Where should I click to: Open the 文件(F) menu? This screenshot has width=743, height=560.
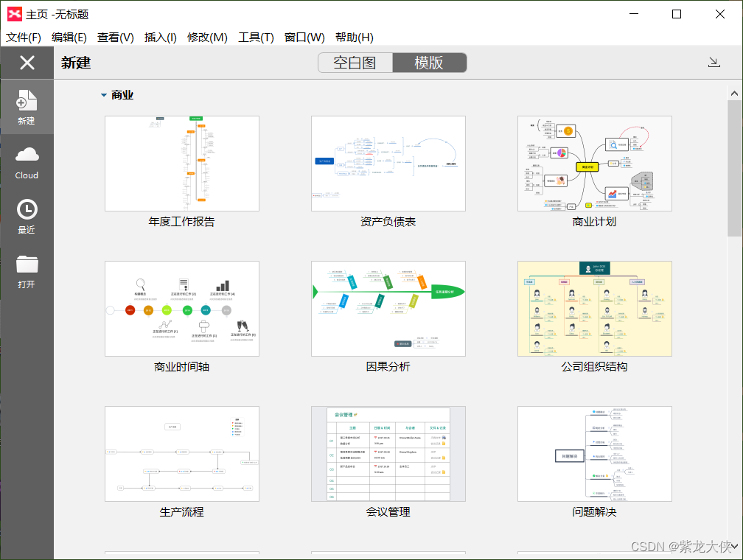click(x=24, y=38)
